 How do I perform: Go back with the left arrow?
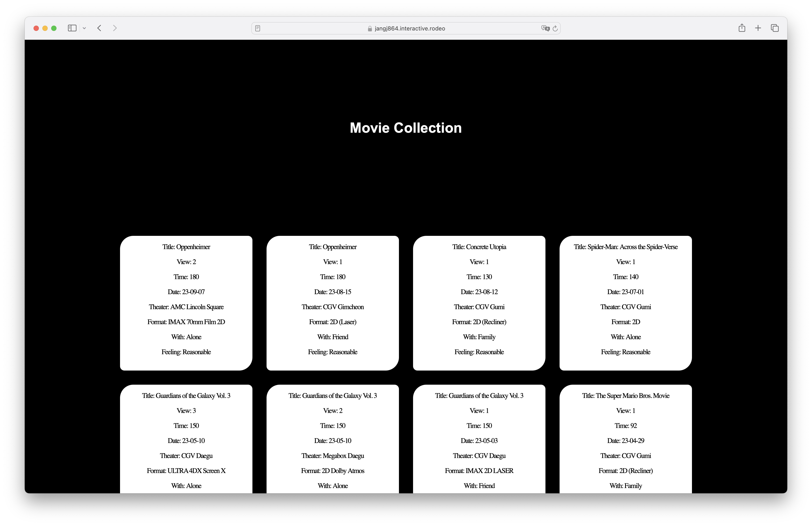tap(99, 28)
